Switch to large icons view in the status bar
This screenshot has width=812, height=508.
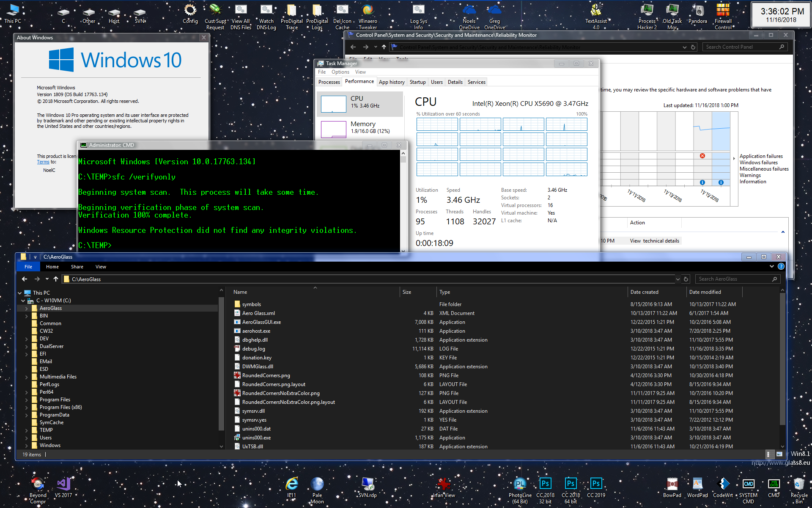point(779,454)
